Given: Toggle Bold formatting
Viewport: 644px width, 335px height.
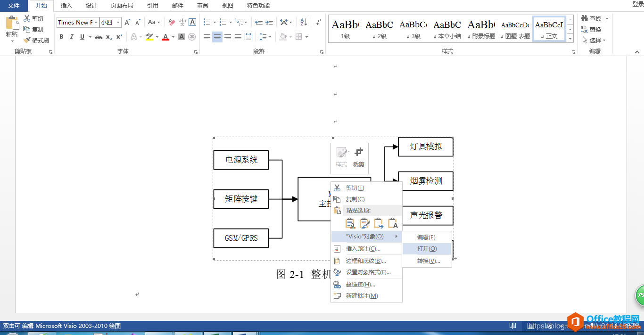Looking at the screenshot, I should coord(61,37).
